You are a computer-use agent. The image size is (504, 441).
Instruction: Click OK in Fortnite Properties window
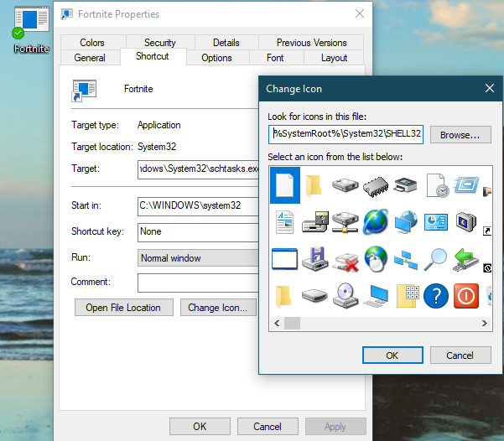pos(200,427)
